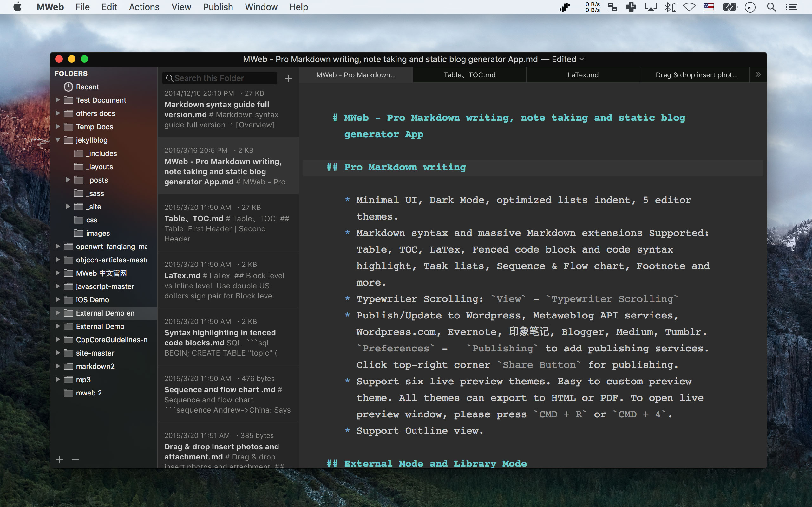Open the Notification Center list icon
This screenshot has width=812, height=507.
pos(791,7)
